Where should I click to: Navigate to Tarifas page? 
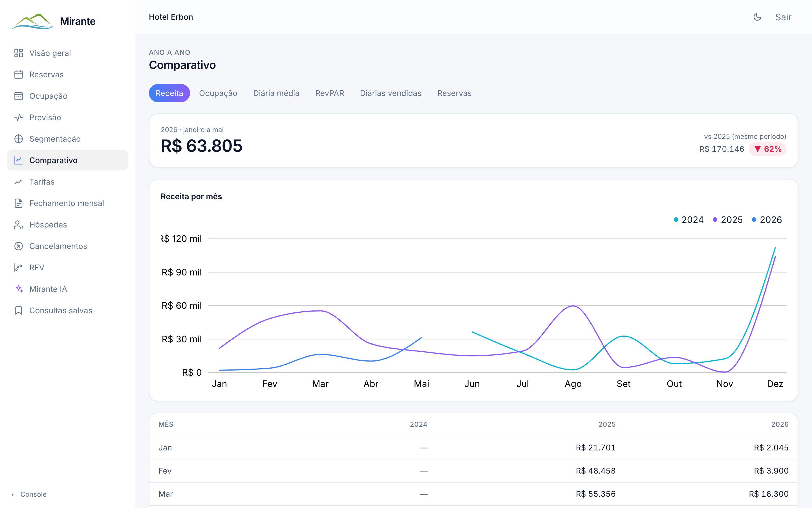pos(67,182)
